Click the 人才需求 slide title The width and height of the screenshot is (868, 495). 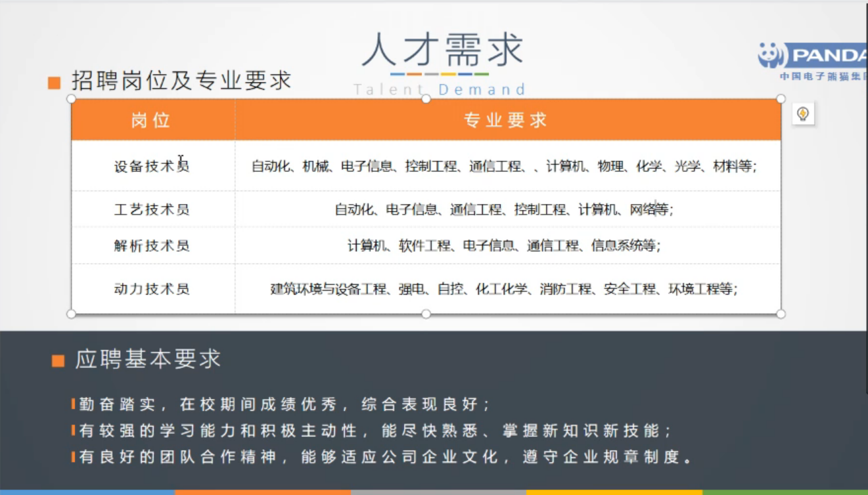point(442,50)
